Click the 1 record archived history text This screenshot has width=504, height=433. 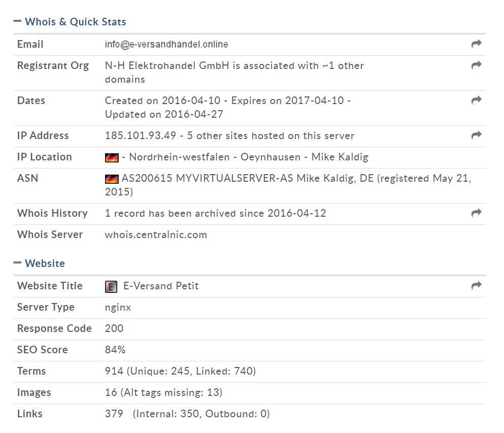[x=215, y=213]
